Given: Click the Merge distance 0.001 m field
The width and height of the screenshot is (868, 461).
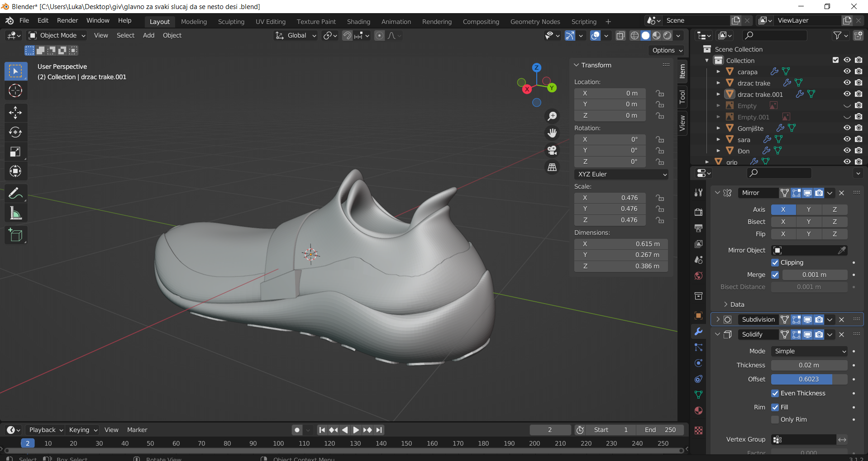Looking at the screenshot, I should tap(815, 275).
